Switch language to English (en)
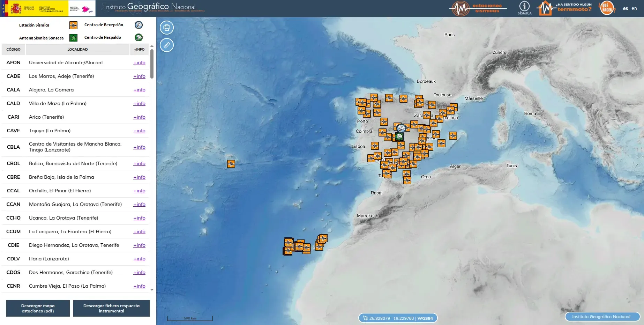This screenshot has height=325, width=644. pos(634,8)
